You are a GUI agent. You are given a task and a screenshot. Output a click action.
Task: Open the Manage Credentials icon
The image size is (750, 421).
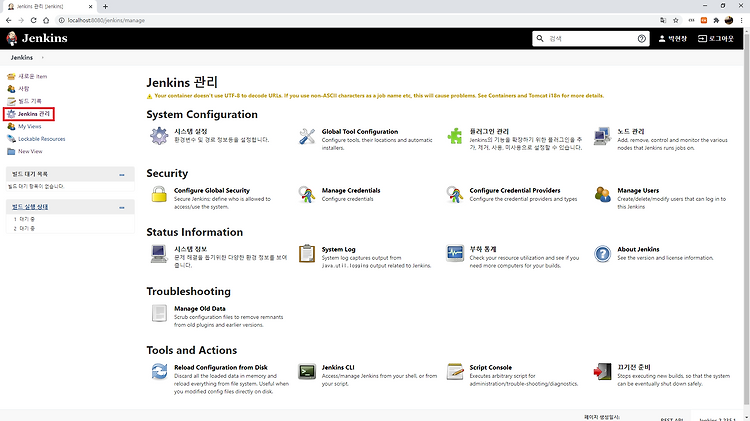pos(307,195)
